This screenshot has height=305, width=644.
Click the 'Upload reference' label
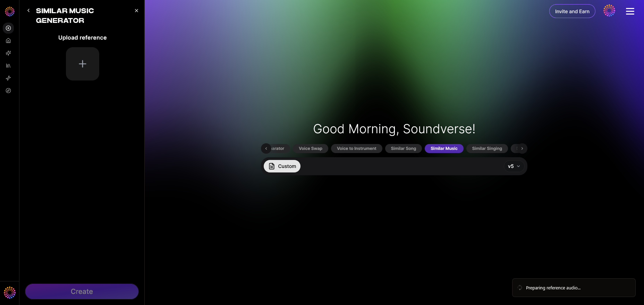[83, 37]
